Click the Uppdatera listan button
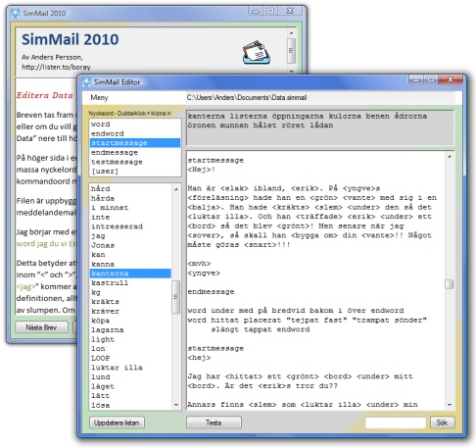Viewport: 476px width, 448px height. pyautogui.click(x=117, y=423)
